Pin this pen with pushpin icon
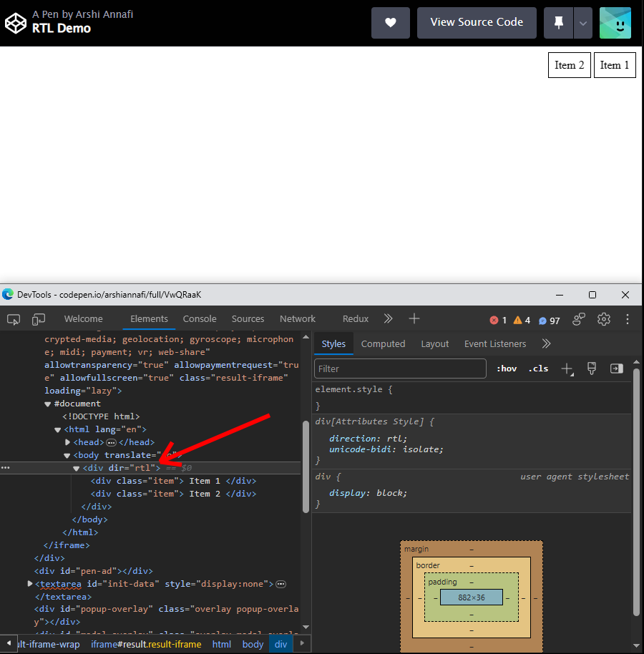This screenshot has width=644, height=654. click(x=559, y=22)
